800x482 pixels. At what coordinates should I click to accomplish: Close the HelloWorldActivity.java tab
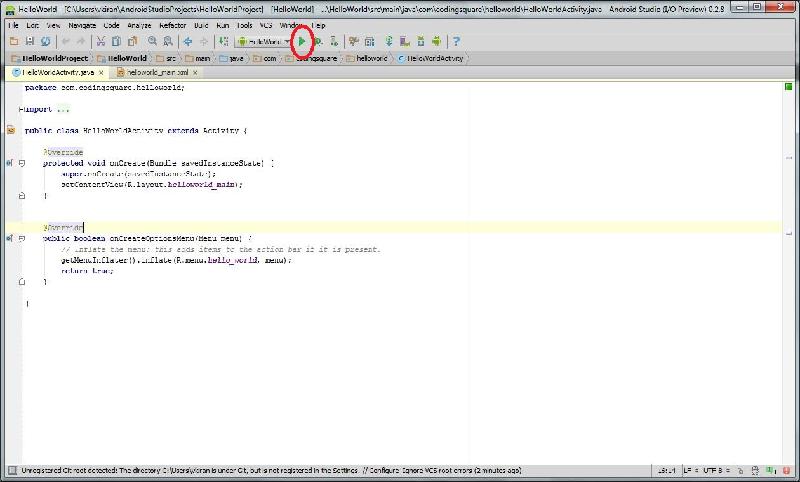pos(101,73)
